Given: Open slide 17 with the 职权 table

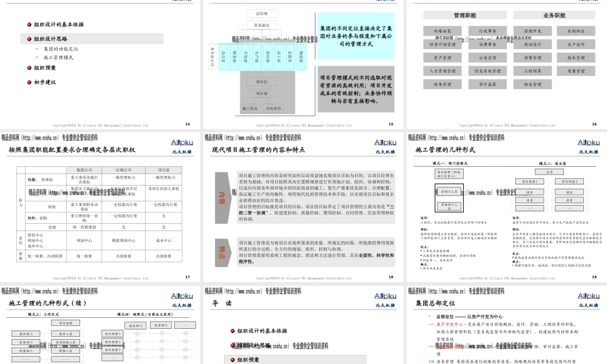Looking at the screenshot, I should click(x=100, y=207).
